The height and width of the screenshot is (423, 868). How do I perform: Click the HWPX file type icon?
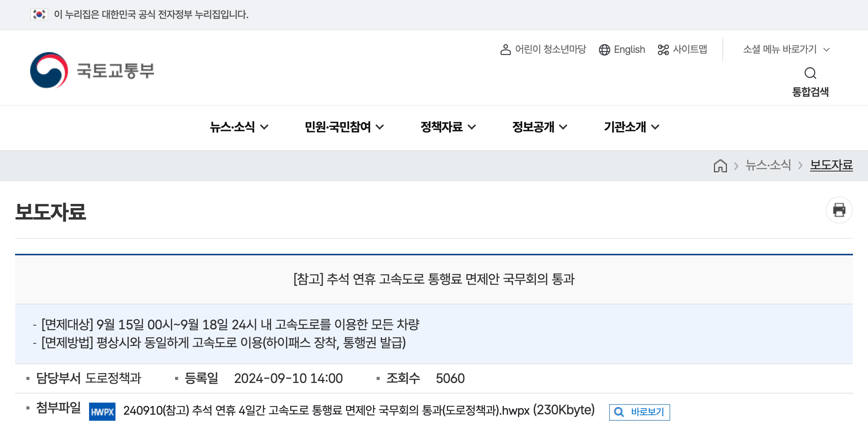pos(102,412)
